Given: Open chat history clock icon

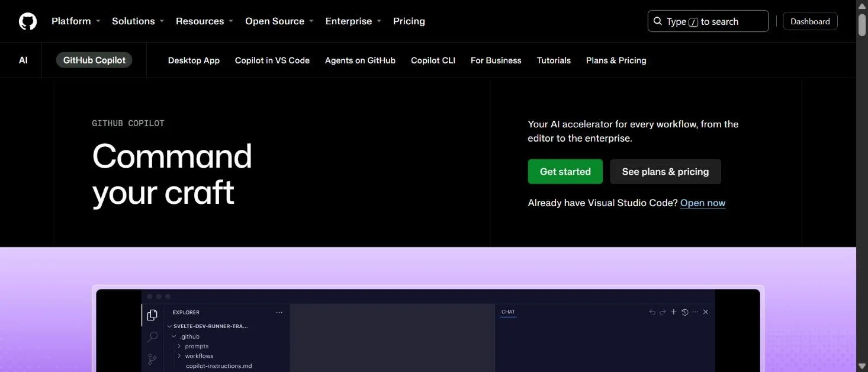Looking at the screenshot, I should tap(685, 312).
